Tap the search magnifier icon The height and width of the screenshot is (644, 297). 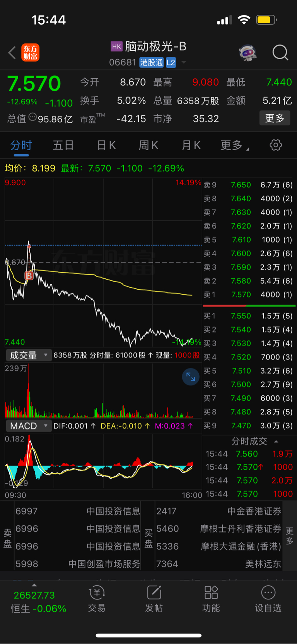coord(280,53)
